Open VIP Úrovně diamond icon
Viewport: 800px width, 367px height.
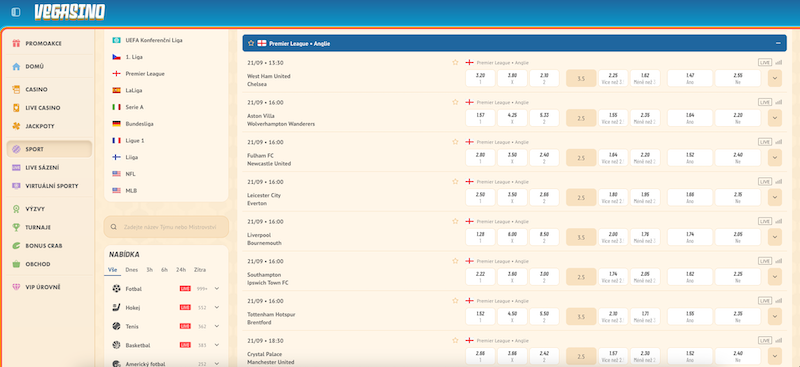point(16,287)
